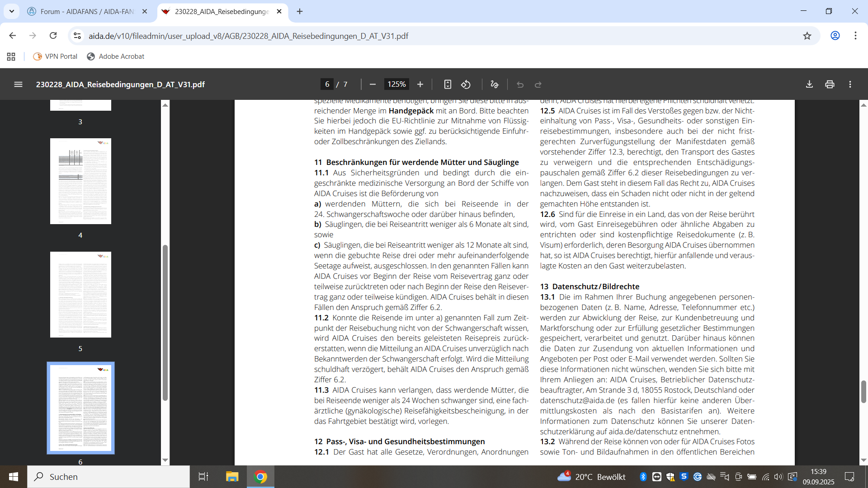The height and width of the screenshot is (488, 868).
Task: Select page 4 thumbnail
Action: (80, 181)
